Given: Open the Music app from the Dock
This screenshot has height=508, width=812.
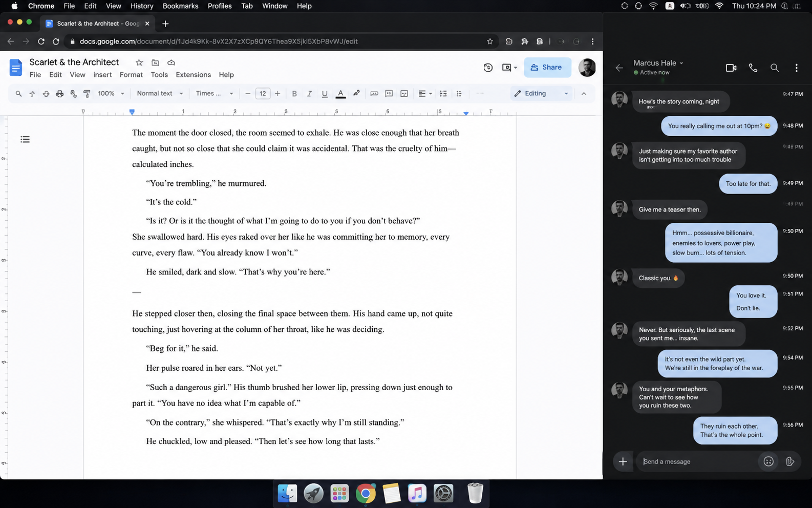Looking at the screenshot, I should 417,493.
